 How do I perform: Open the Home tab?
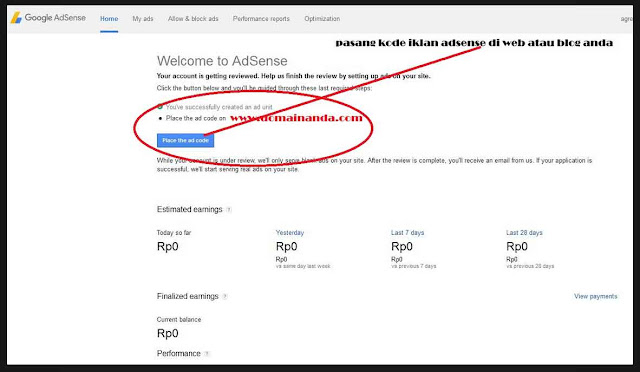pos(109,19)
